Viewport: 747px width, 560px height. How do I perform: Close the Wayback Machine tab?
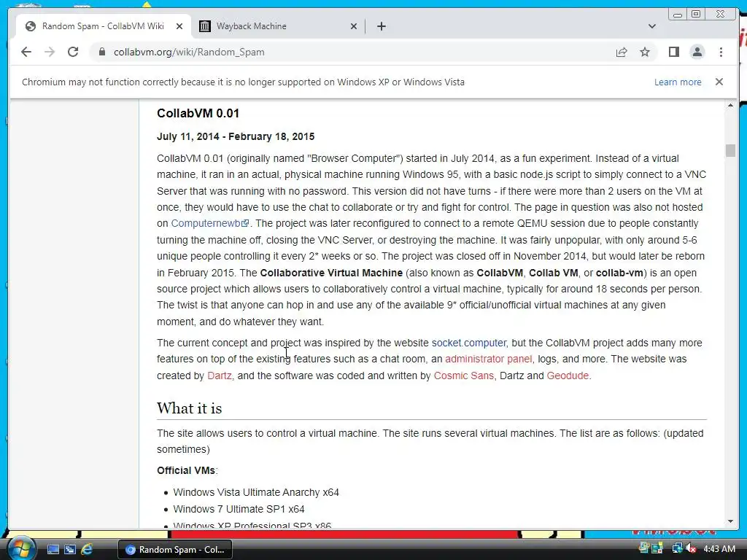click(354, 26)
